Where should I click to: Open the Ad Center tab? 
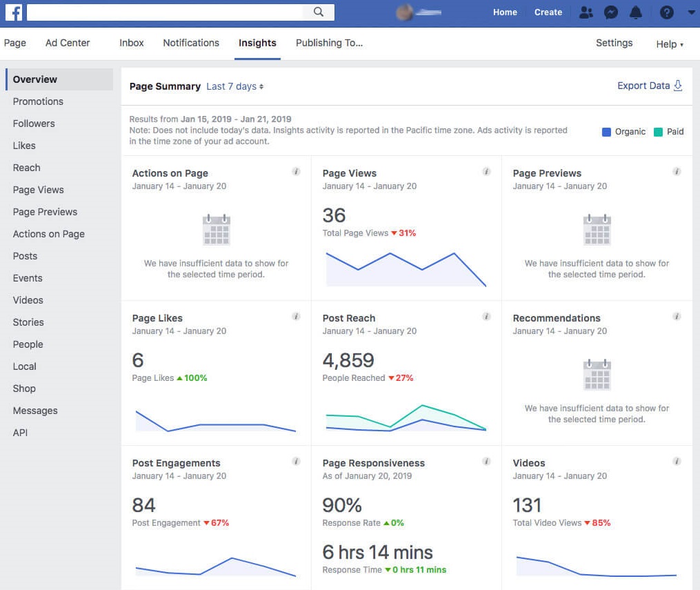(x=67, y=43)
